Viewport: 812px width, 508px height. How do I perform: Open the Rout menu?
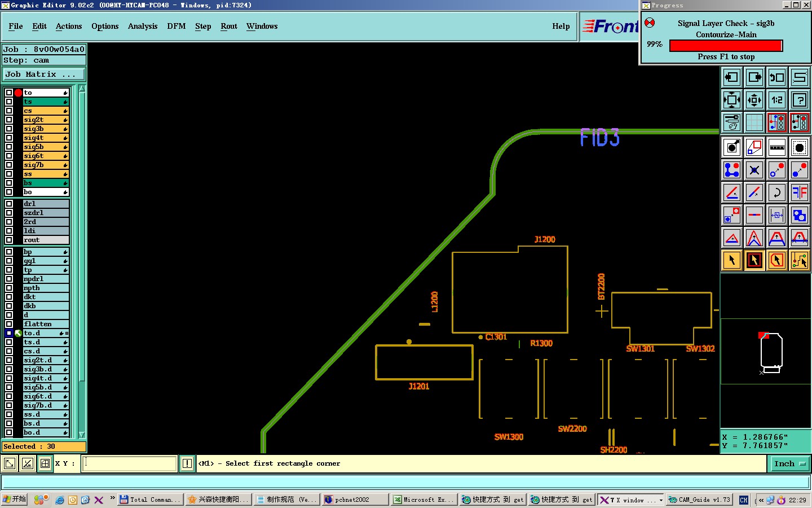coord(229,27)
